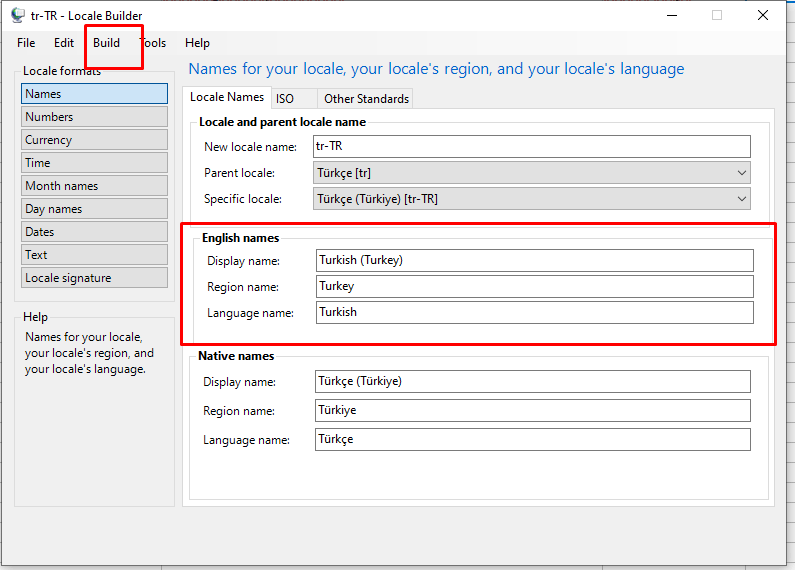Open the Build menu

click(x=106, y=43)
